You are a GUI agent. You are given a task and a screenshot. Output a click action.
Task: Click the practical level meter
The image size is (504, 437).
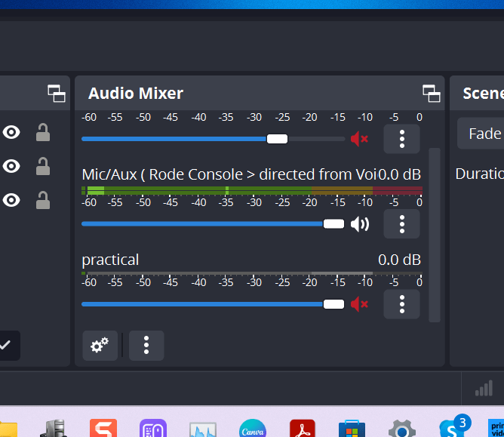pyautogui.click(x=252, y=273)
